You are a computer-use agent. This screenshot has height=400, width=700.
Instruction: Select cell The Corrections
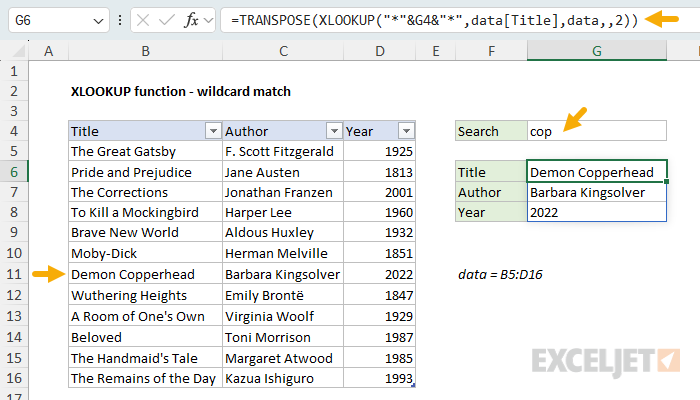[146, 192]
